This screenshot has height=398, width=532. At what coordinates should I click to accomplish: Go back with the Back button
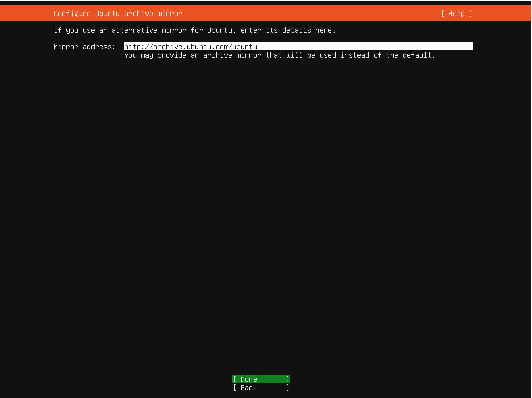[261, 388]
